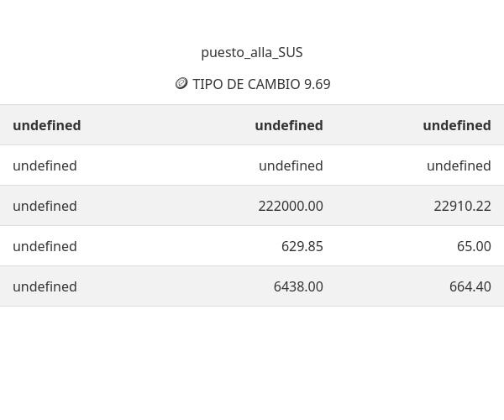This screenshot has width=504, height=420.
Task: Click the 664.40 cell
Action: click(x=470, y=286)
